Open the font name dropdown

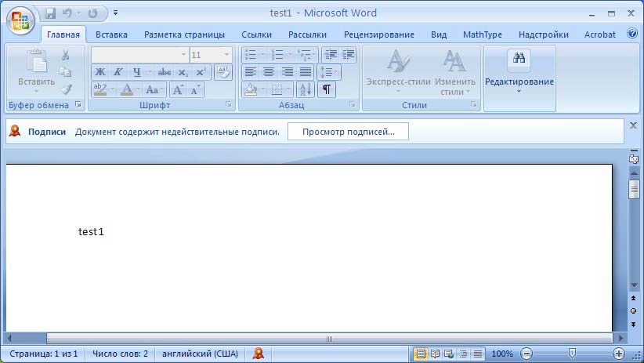click(x=183, y=55)
